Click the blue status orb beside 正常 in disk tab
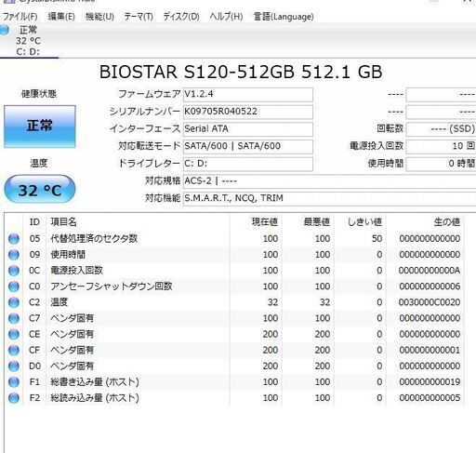This screenshot has width=476, height=453. 5,30
